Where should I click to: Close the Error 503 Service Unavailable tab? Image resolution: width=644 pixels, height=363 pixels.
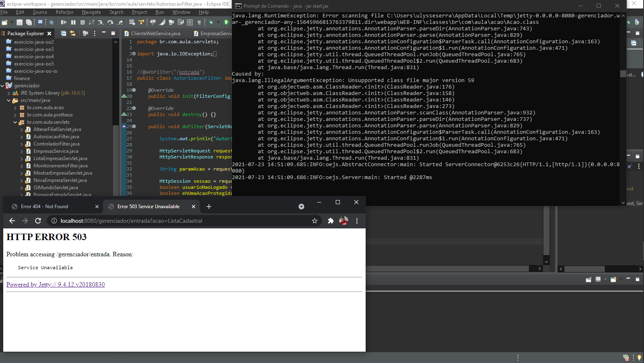pyautogui.click(x=194, y=207)
